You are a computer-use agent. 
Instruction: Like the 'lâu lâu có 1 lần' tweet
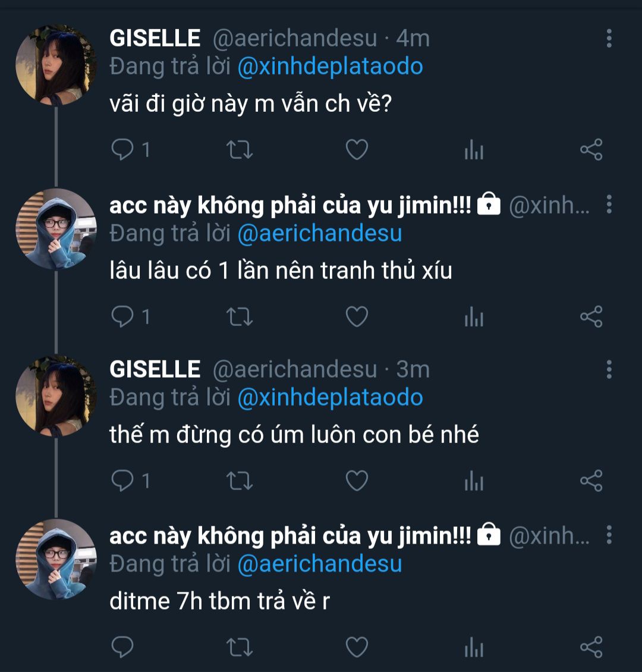coord(357,316)
